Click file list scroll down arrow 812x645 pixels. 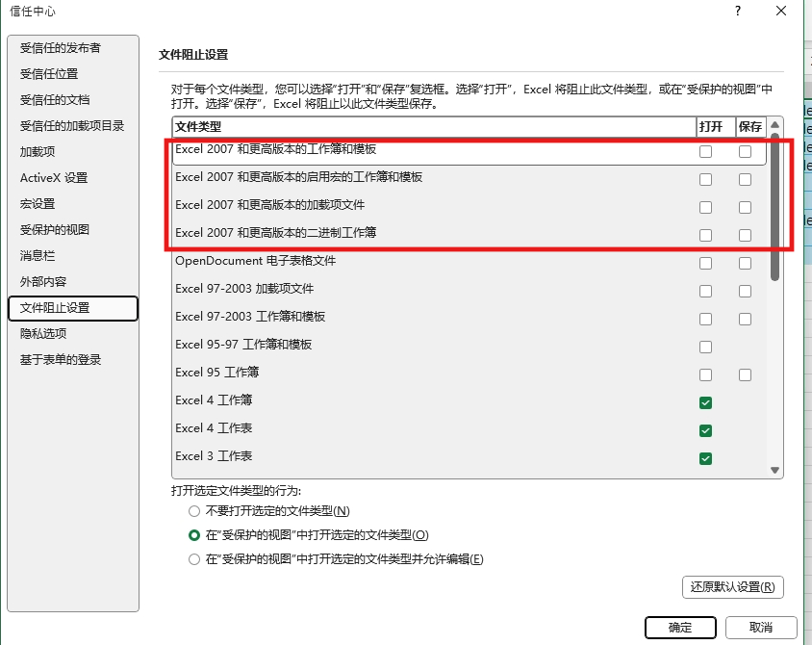774,470
